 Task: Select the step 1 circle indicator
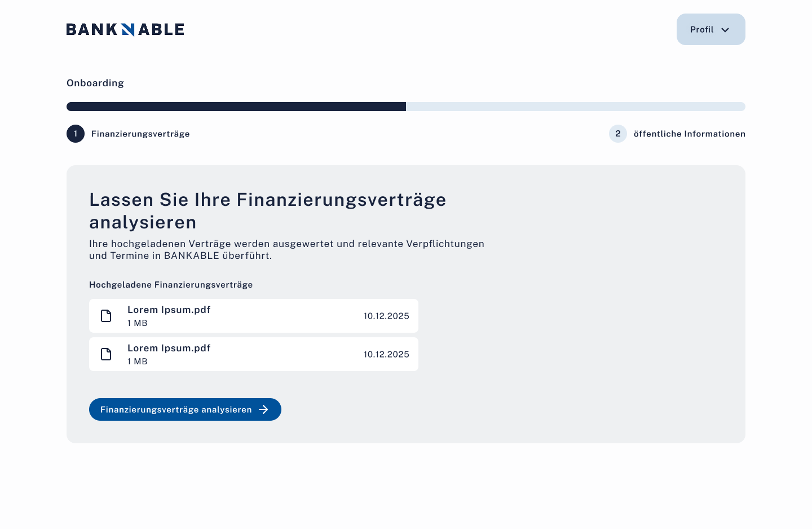(x=76, y=134)
